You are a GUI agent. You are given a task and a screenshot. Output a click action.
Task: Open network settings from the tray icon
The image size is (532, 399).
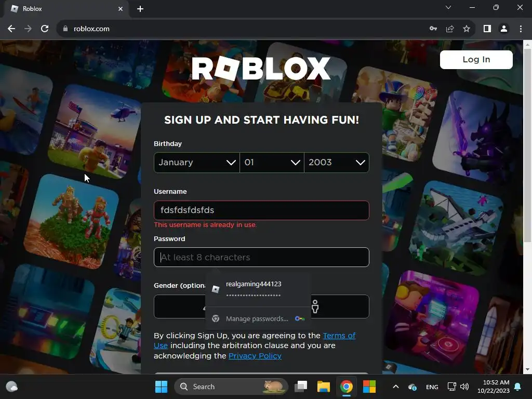(x=451, y=387)
